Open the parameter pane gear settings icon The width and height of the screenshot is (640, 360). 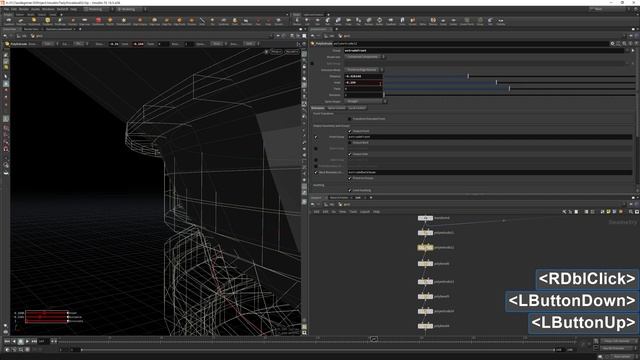coord(612,43)
